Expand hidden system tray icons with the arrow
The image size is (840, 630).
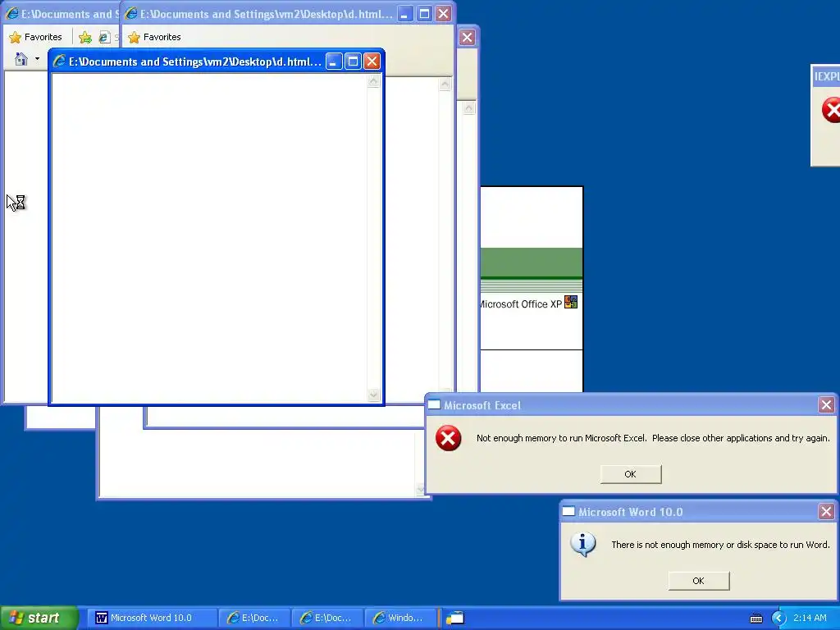778,619
